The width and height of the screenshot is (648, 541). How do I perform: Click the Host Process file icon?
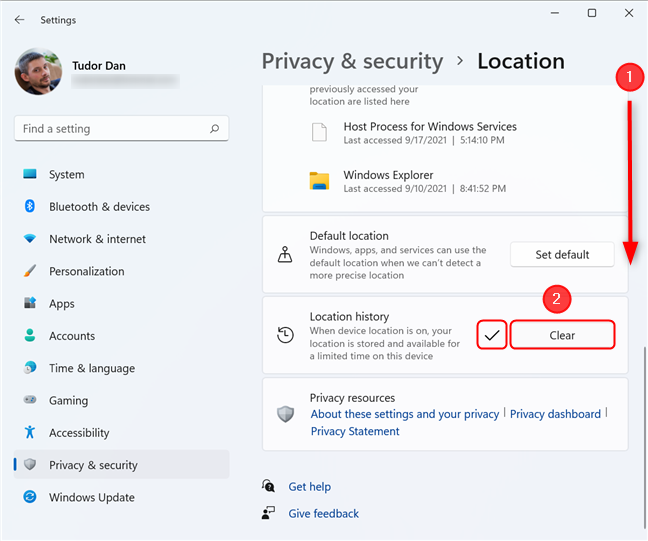tap(319, 132)
